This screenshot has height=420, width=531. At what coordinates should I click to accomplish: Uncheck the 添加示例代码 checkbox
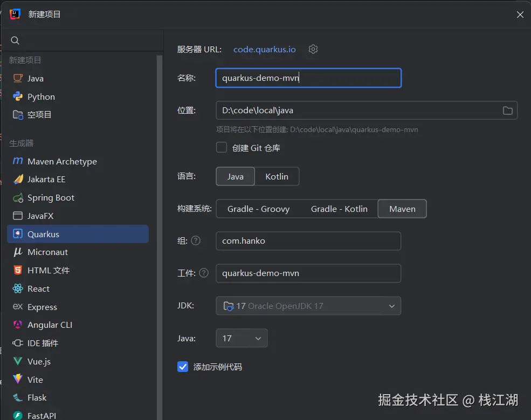click(x=183, y=367)
